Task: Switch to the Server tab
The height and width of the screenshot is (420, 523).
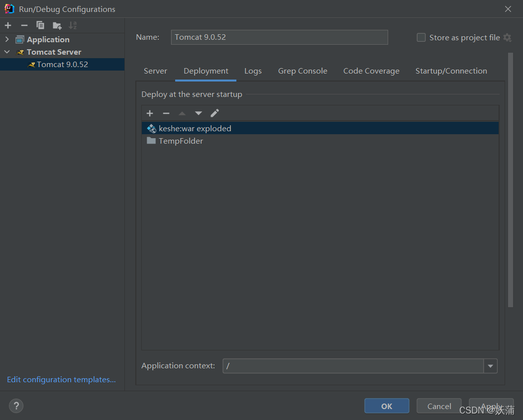Action: tap(155, 71)
